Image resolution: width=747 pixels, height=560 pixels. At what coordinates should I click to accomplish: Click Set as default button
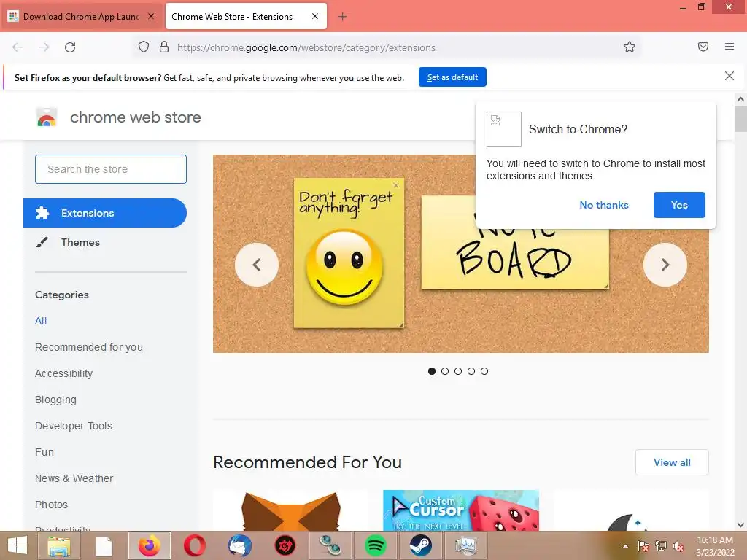tap(452, 77)
